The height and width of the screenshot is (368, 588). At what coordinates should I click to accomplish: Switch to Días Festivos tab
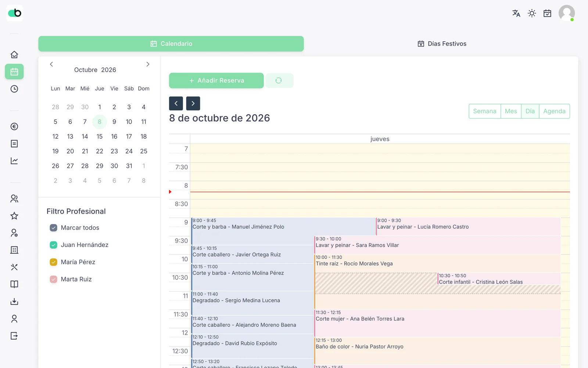(x=442, y=44)
